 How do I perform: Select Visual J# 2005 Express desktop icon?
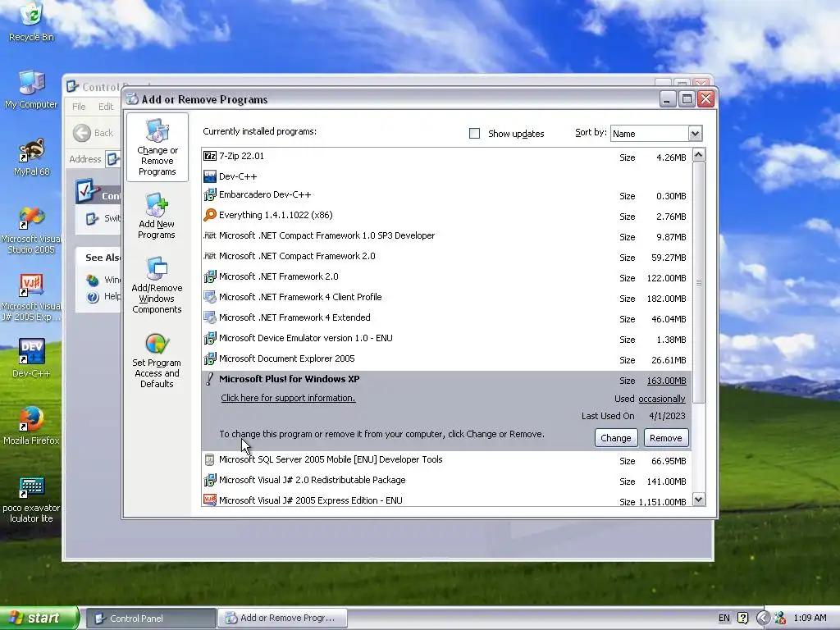point(31,297)
